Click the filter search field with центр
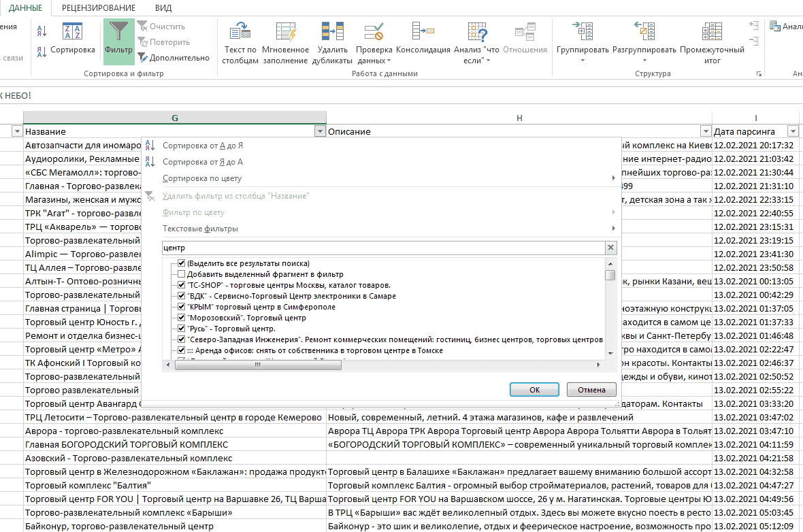Screen dimensions: 803x532 384,248
